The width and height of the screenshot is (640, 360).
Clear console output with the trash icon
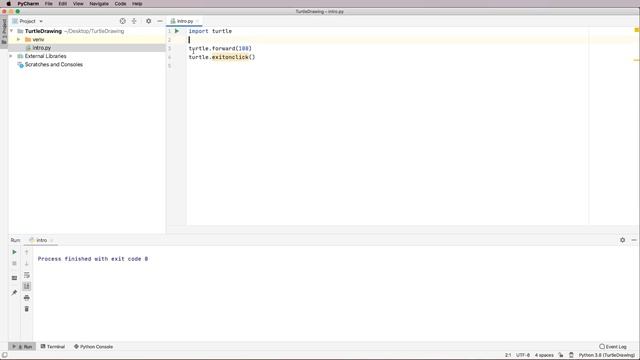click(27, 309)
